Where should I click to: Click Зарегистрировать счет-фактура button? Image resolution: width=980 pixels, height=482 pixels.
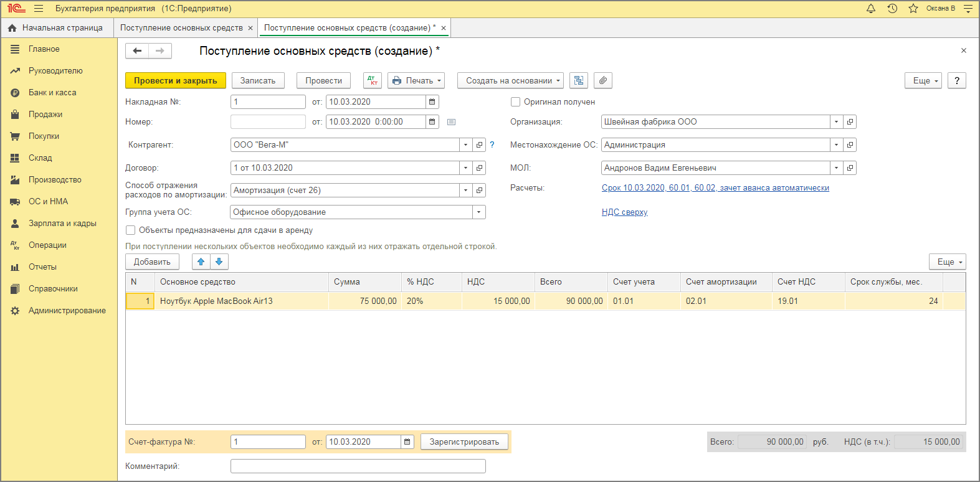pyautogui.click(x=464, y=442)
